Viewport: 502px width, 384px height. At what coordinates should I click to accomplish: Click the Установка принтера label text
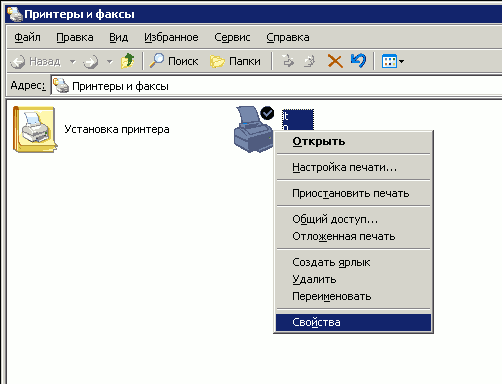[117, 129]
